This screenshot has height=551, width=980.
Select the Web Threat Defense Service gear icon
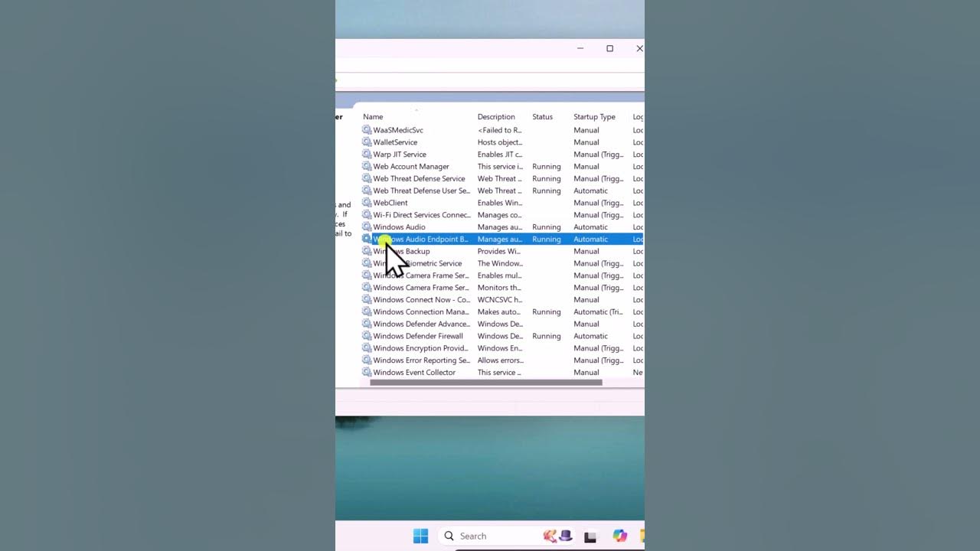367,179
